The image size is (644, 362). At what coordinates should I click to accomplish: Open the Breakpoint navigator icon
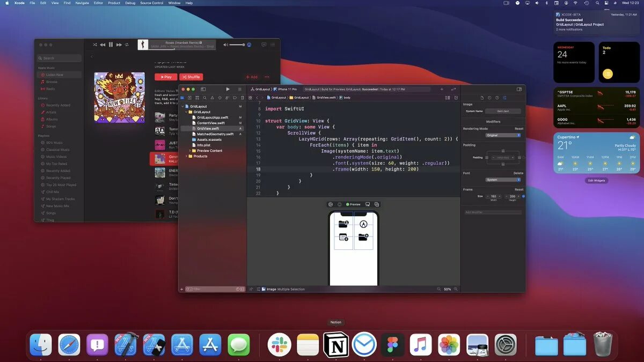[235, 98]
